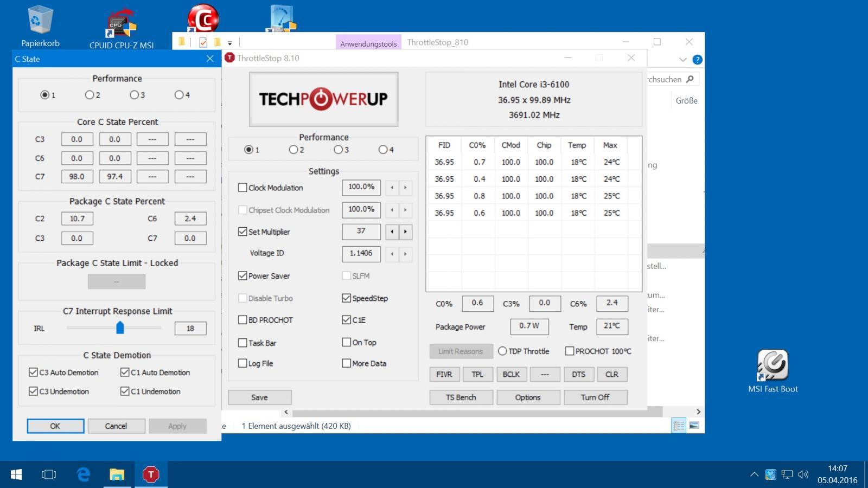Click the Set Multiplier value field 37
Screen dimensions: 868x488
point(361,232)
